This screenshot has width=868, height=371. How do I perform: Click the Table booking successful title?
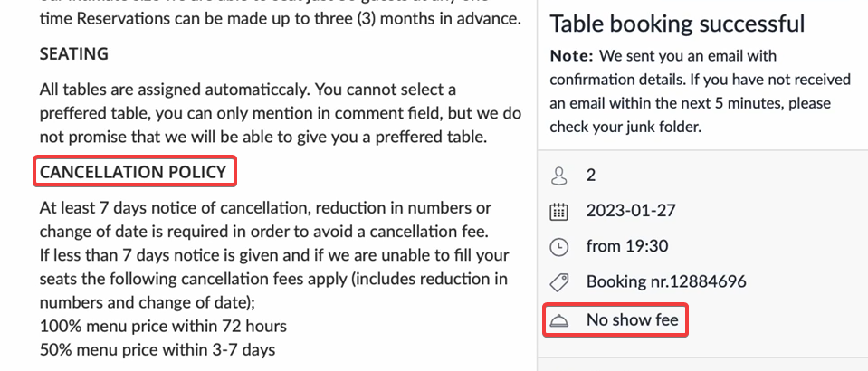(x=677, y=24)
